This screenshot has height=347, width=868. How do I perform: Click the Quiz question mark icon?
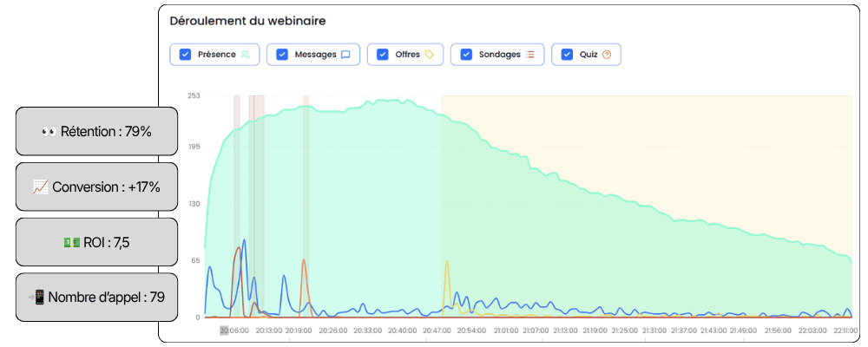click(607, 55)
